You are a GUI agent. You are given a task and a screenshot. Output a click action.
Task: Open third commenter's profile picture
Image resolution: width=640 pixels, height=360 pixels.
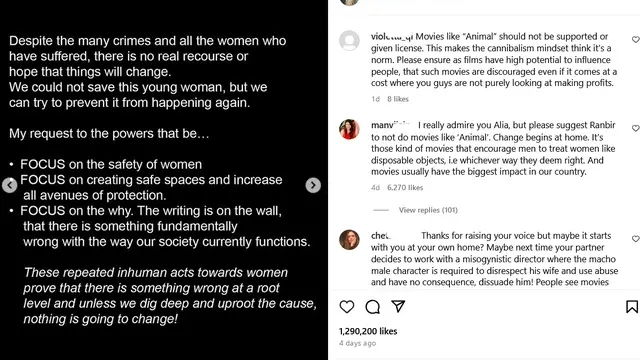click(349, 240)
